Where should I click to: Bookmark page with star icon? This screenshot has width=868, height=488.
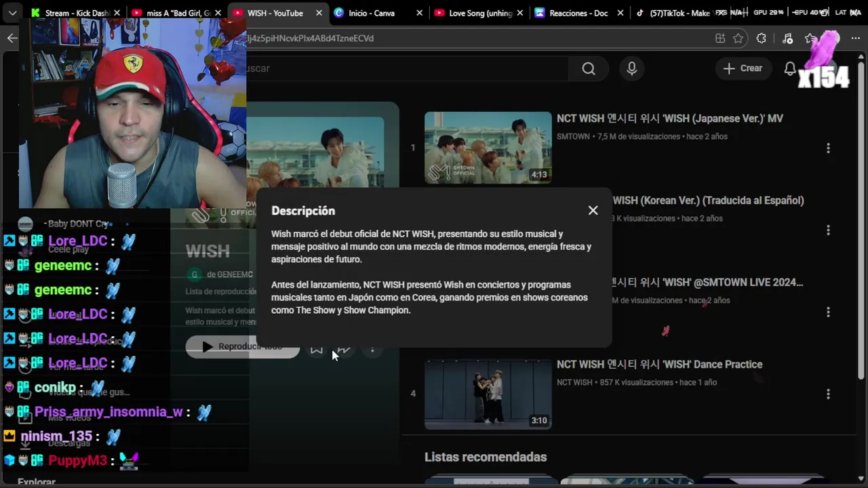(x=738, y=39)
